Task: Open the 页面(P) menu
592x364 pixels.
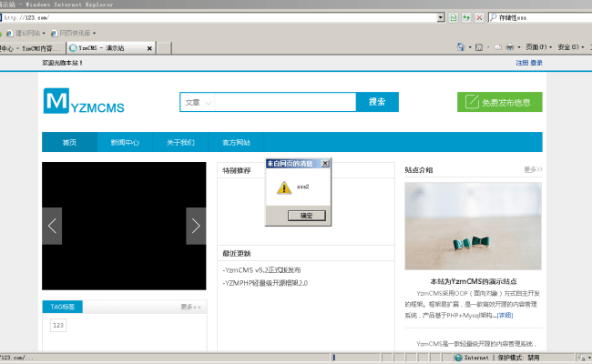Action: pyautogui.click(x=539, y=47)
